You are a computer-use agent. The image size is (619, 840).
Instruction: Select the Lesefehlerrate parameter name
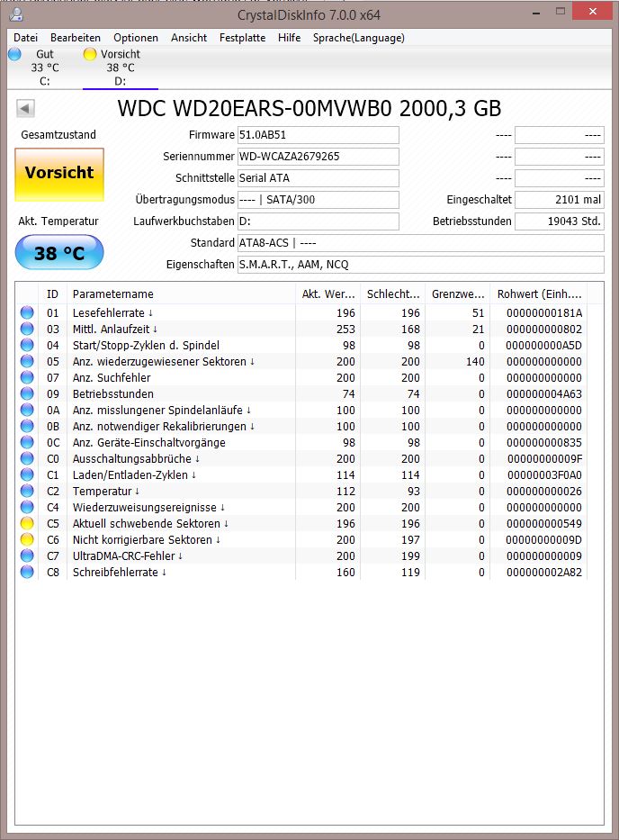click(109, 312)
